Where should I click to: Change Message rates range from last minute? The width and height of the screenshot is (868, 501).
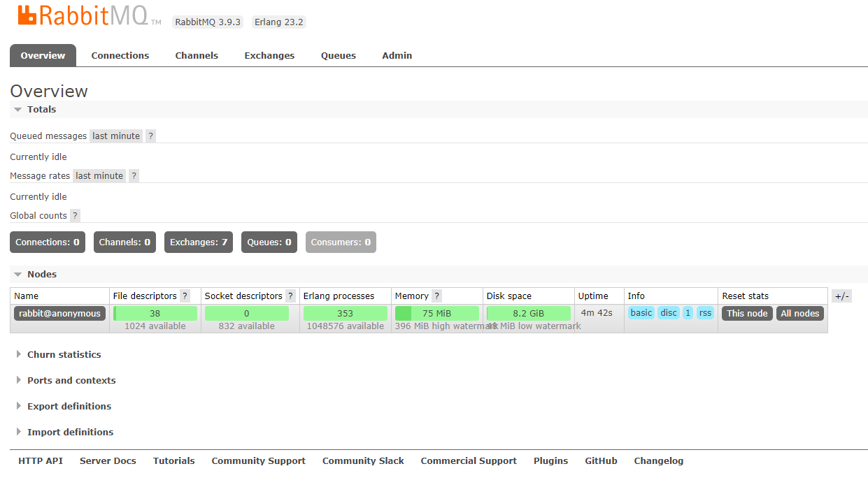click(x=99, y=176)
